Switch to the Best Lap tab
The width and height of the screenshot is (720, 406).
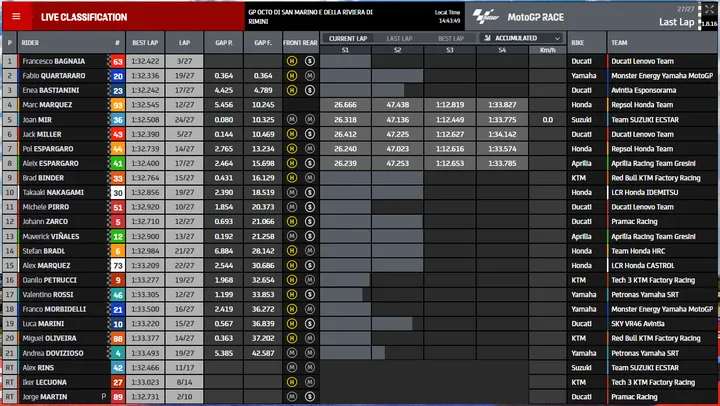point(450,39)
